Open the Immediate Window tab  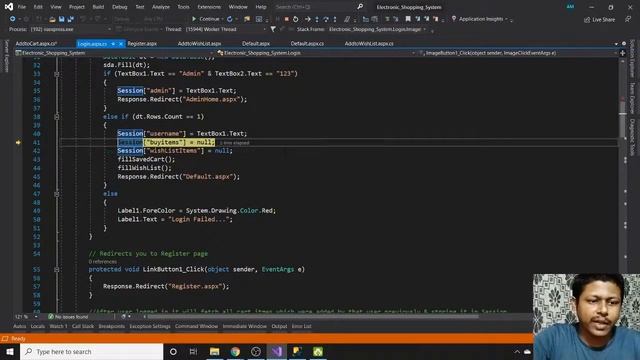tap(244, 326)
